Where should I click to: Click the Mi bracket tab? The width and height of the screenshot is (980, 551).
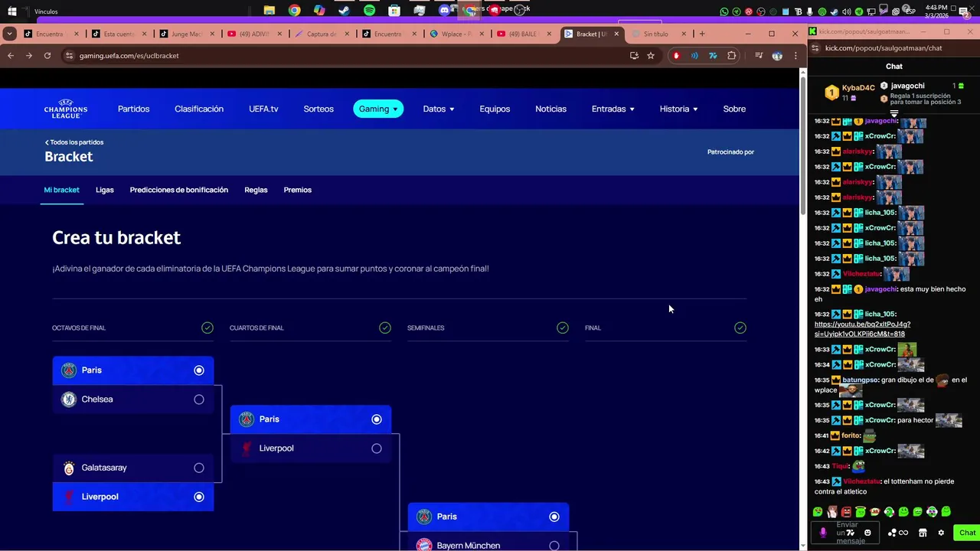[x=61, y=190]
